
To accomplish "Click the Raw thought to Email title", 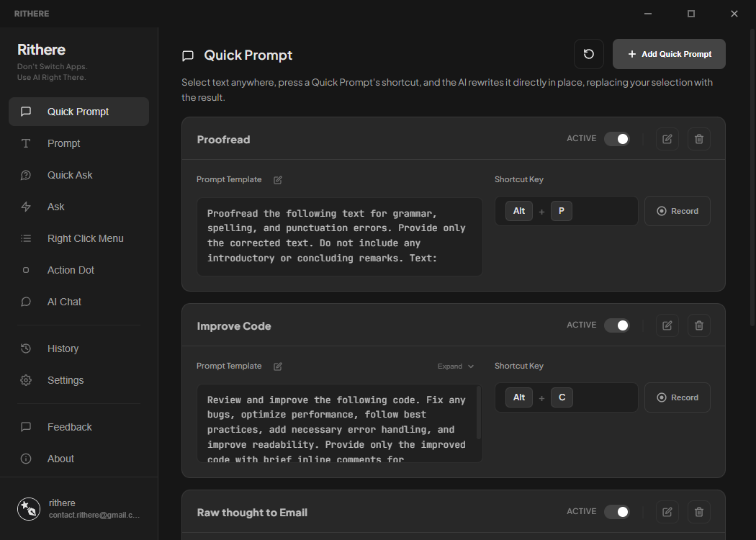I will [252, 513].
